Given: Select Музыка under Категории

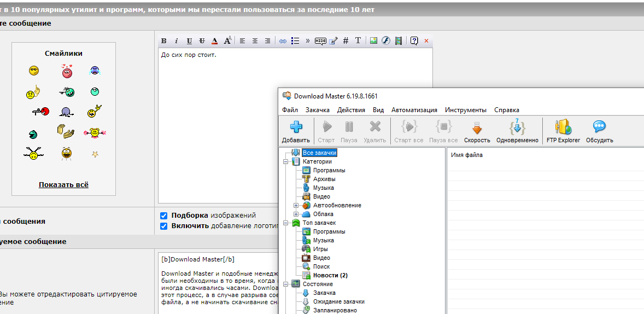Looking at the screenshot, I should click(x=324, y=188).
